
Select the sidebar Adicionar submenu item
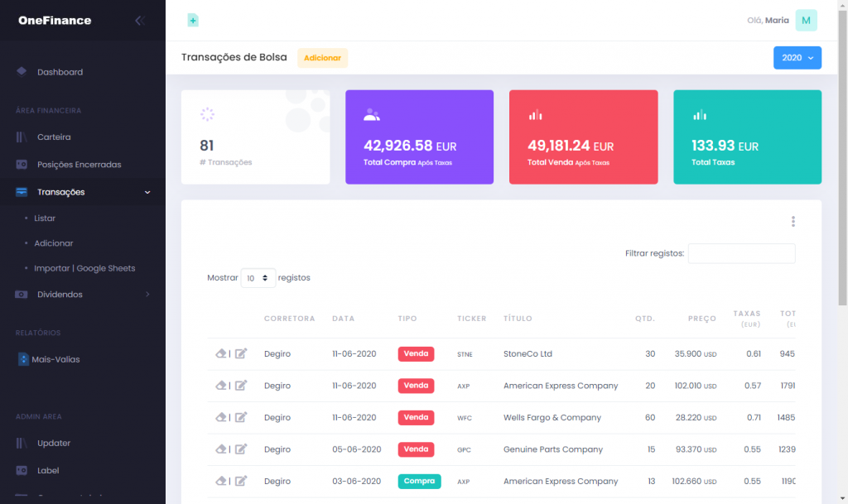[54, 243]
